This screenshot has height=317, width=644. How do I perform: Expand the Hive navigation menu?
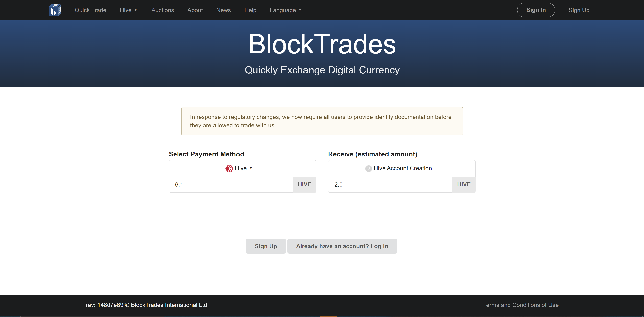(128, 10)
